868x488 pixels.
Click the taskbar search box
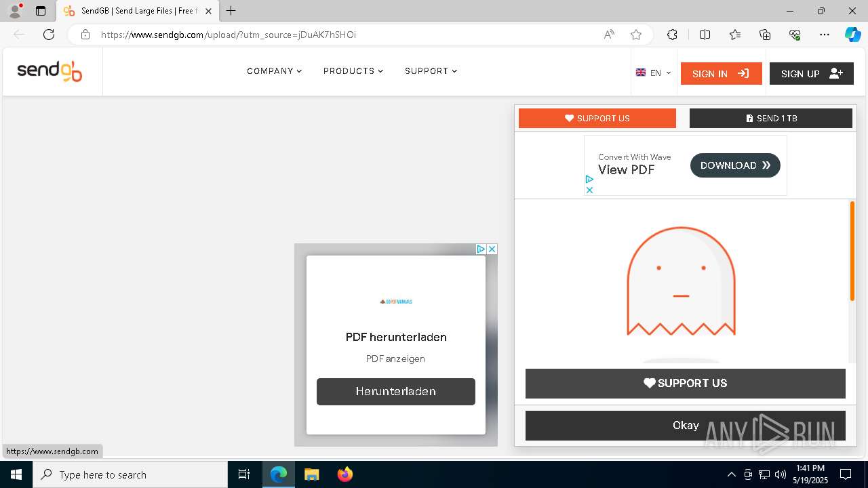tap(130, 474)
